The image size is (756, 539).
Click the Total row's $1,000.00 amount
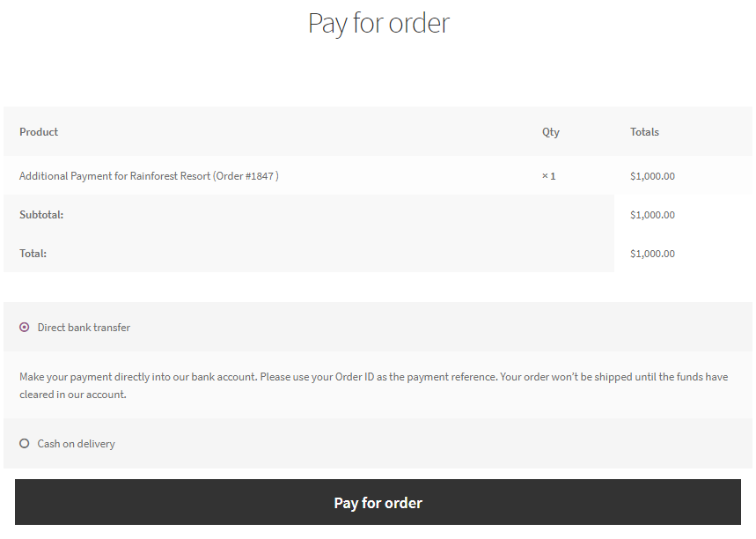pos(652,254)
